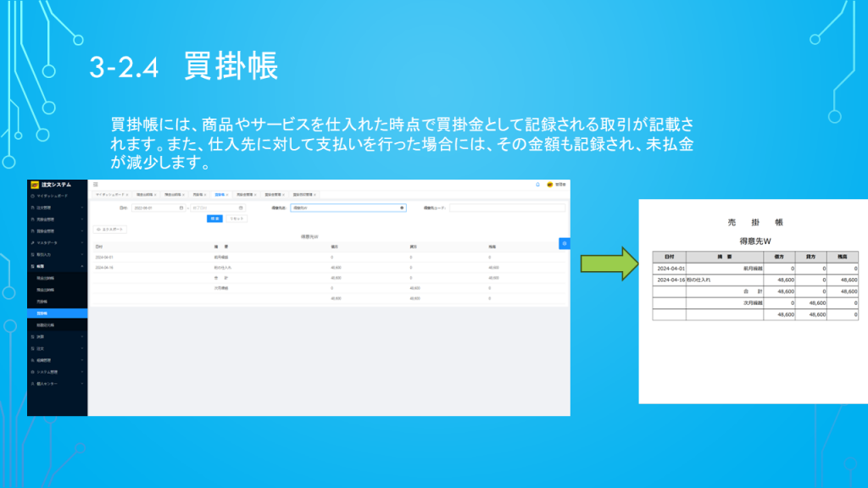This screenshot has width=868, height=488.
Task: Open マイダッシュボード in the sidebar
Action: (57, 196)
